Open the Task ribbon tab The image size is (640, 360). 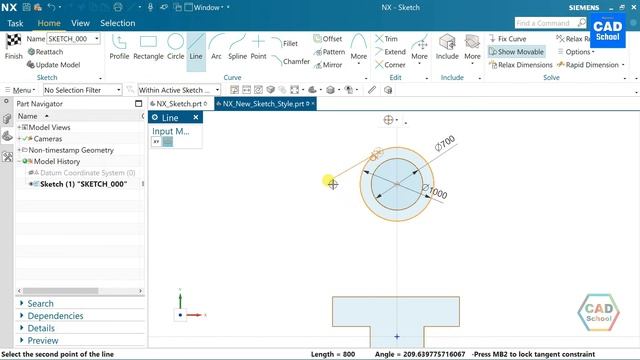(15, 23)
